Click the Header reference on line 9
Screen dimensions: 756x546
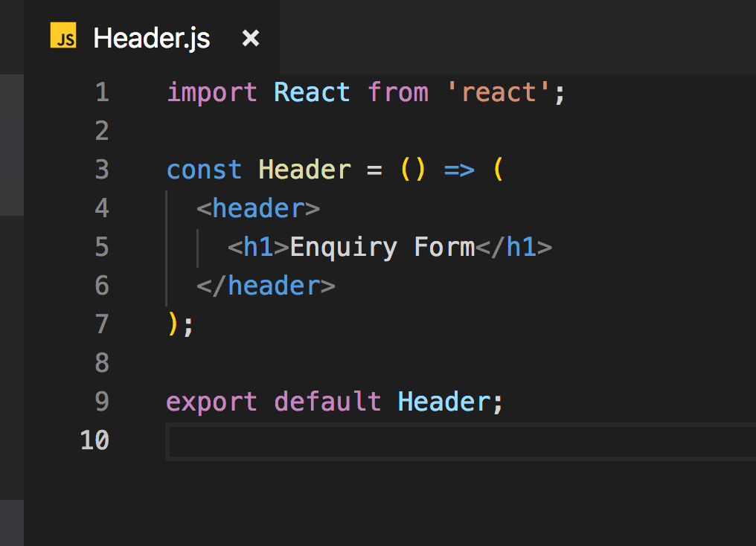click(444, 402)
